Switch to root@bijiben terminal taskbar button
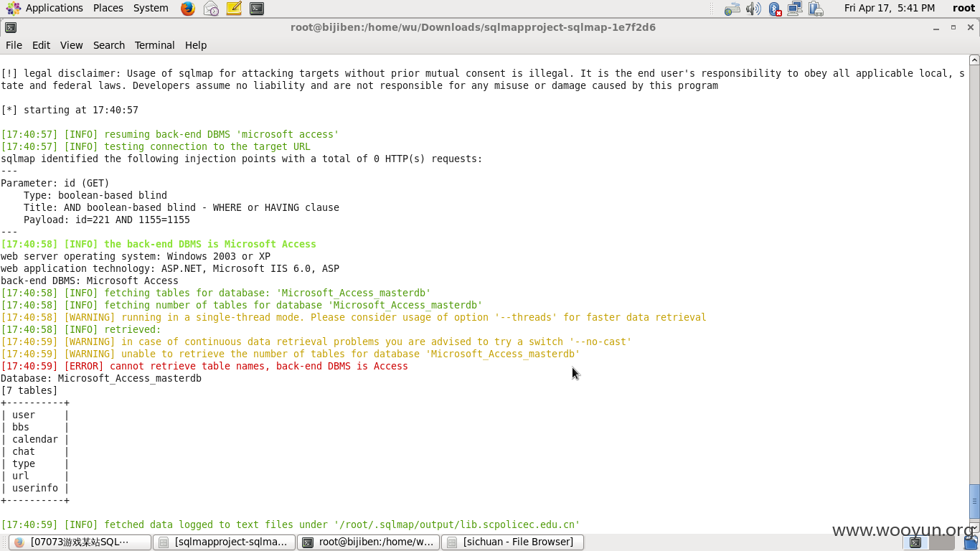Viewport: 980px width, 551px height. [369, 542]
